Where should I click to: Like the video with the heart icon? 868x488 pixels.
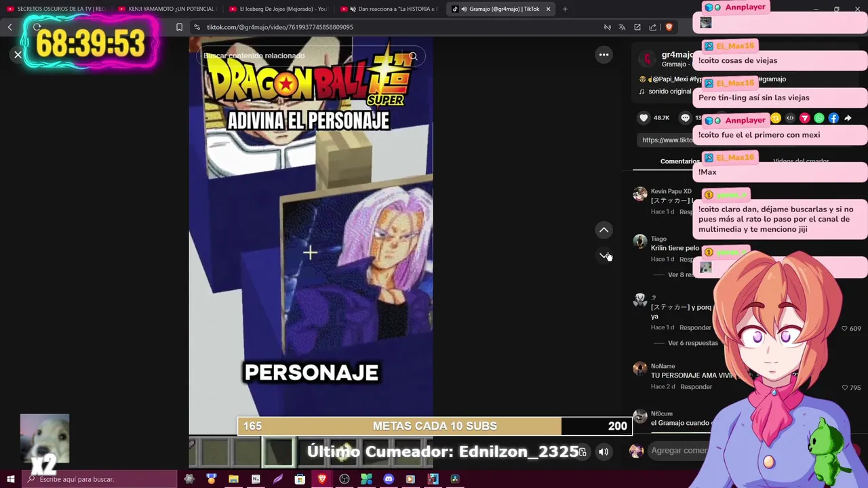coord(644,118)
